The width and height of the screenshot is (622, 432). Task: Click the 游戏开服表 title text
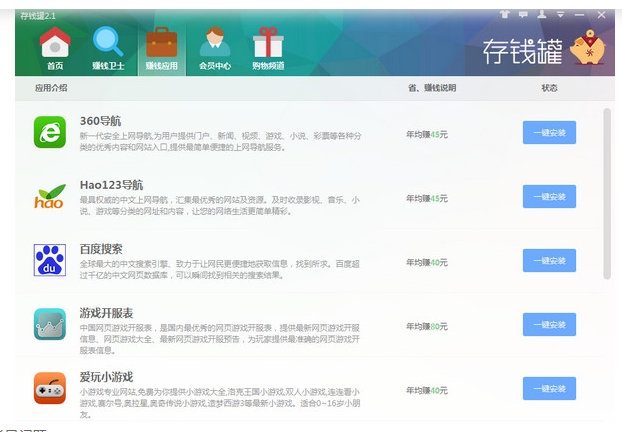[x=106, y=313]
